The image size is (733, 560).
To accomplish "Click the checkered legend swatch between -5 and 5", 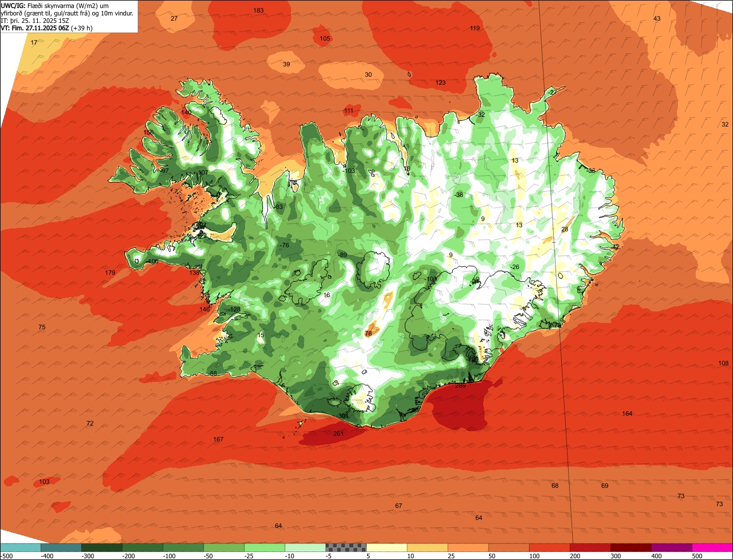I will [x=346, y=547].
